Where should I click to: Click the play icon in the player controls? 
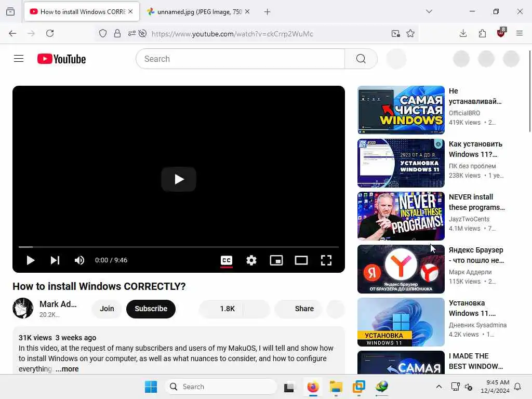click(x=31, y=260)
